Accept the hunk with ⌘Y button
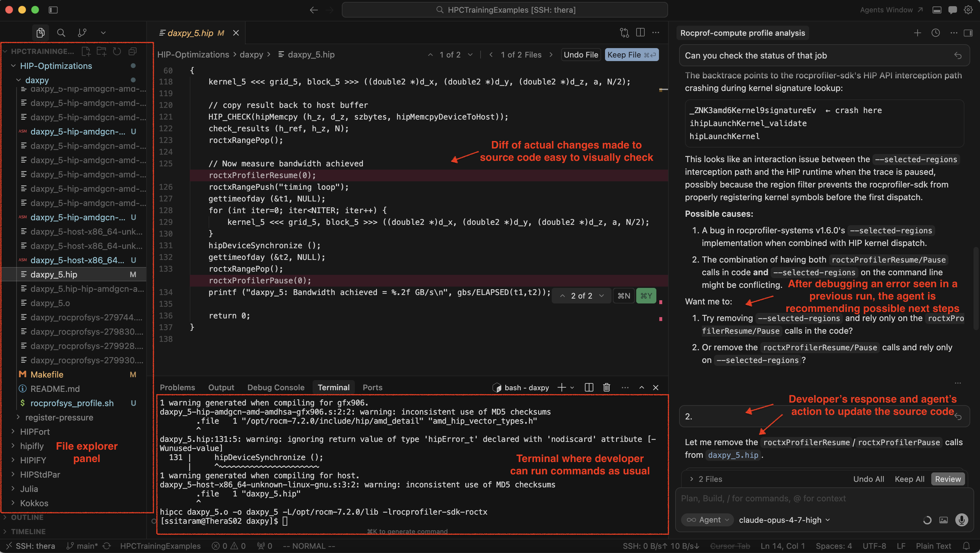Image resolution: width=980 pixels, height=553 pixels. (x=646, y=296)
